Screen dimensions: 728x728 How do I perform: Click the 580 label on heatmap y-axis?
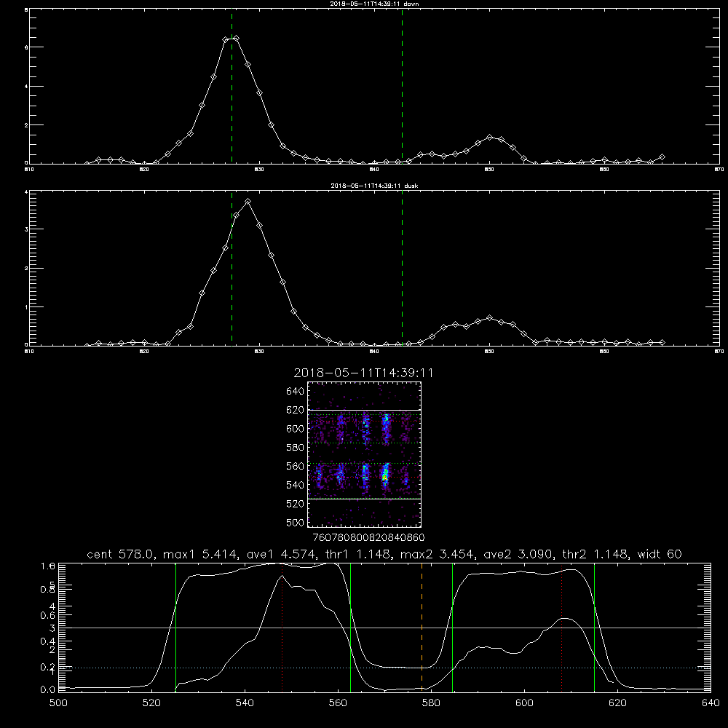point(296,448)
